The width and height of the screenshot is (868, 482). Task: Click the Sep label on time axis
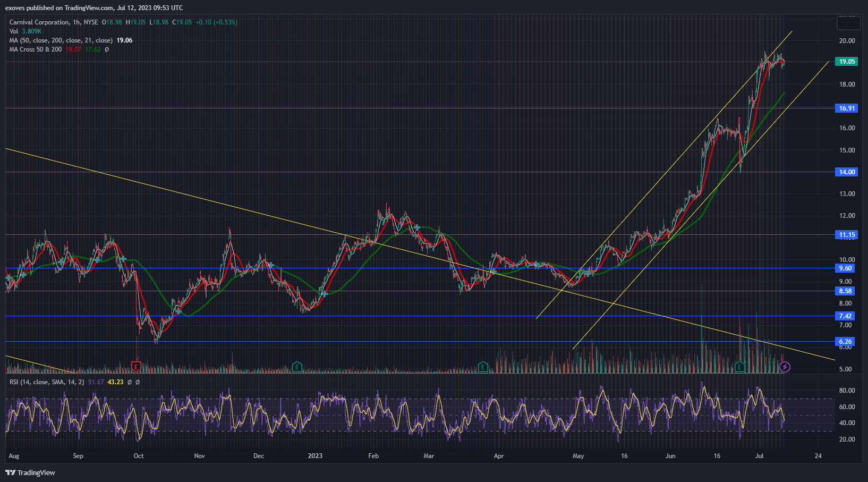coord(78,456)
